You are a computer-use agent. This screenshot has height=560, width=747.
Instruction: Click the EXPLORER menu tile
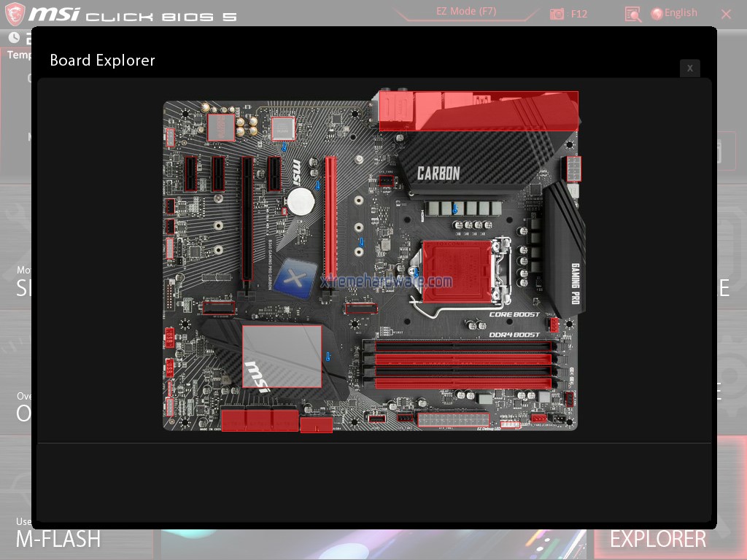pyautogui.click(x=657, y=539)
